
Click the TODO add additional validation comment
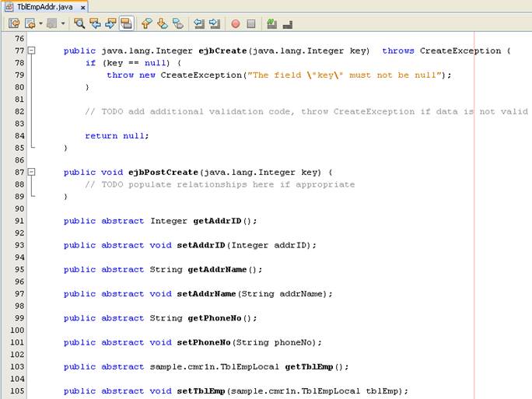point(306,112)
